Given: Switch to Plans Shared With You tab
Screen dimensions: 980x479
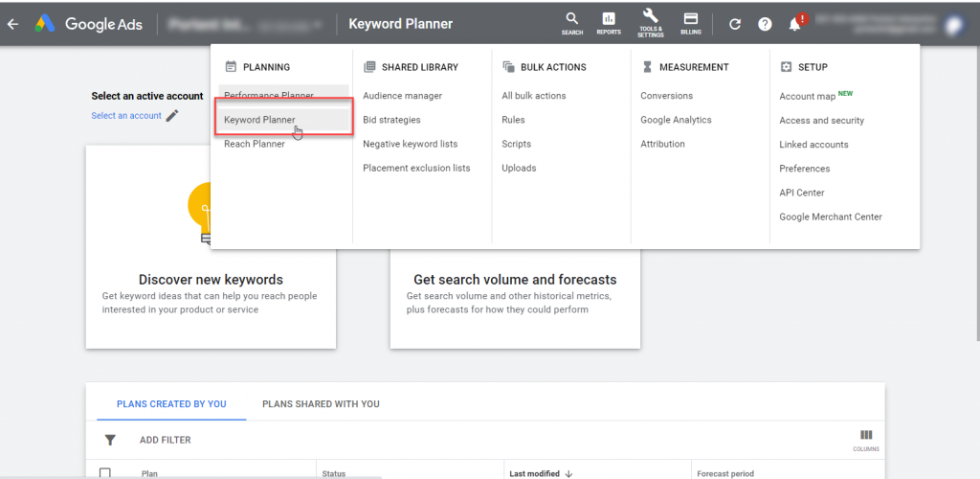Looking at the screenshot, I should click(x=321, y=404).
